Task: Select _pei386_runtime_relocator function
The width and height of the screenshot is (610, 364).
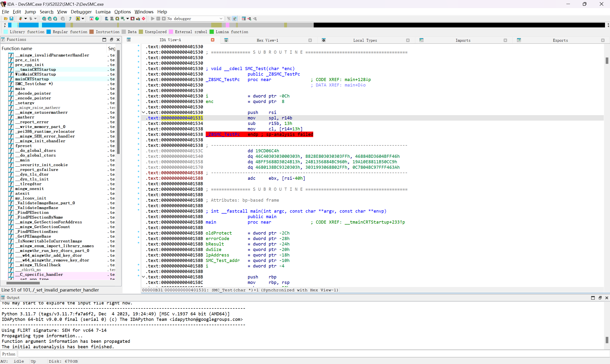Action: (45, 132)
